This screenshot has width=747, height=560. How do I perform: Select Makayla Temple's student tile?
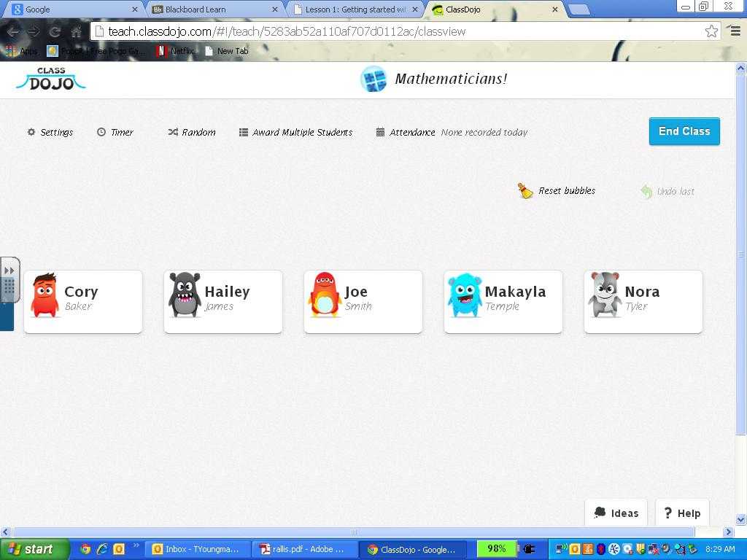503,302
